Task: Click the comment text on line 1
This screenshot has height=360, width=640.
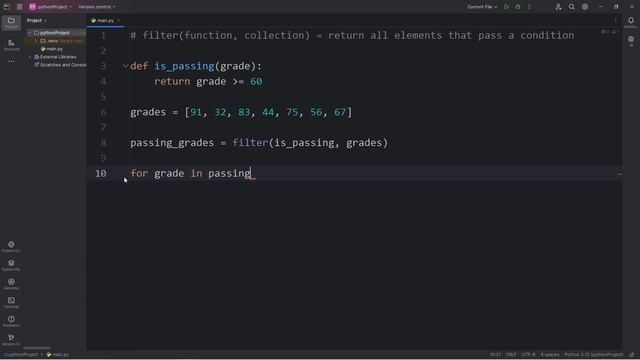Action: pos(352,36)
